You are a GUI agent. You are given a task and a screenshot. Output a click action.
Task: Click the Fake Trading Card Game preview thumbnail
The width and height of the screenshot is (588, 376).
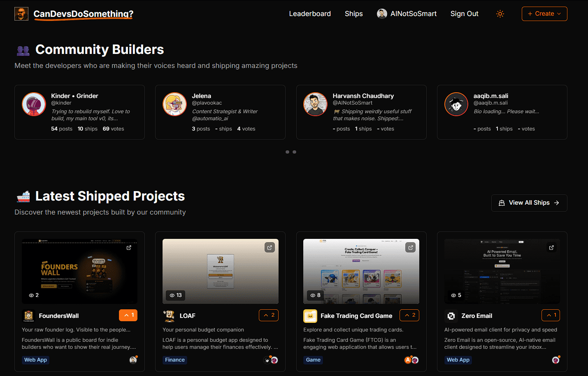[x=361, y=272]
